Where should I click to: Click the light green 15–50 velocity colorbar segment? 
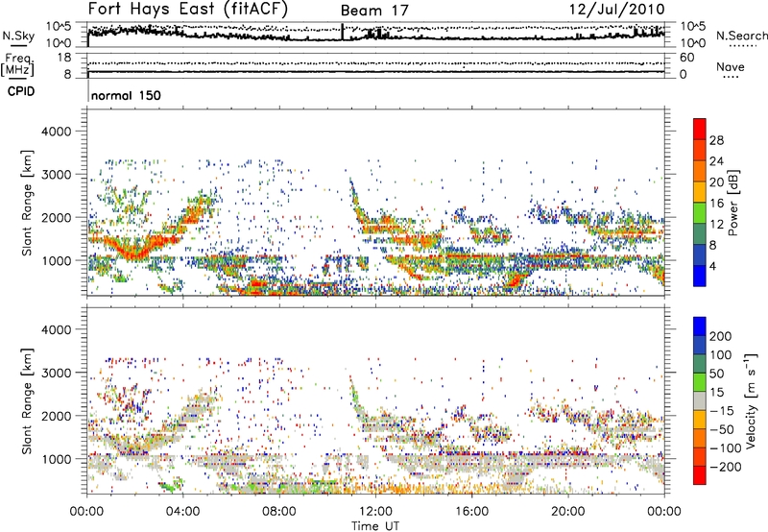(700, 382)
